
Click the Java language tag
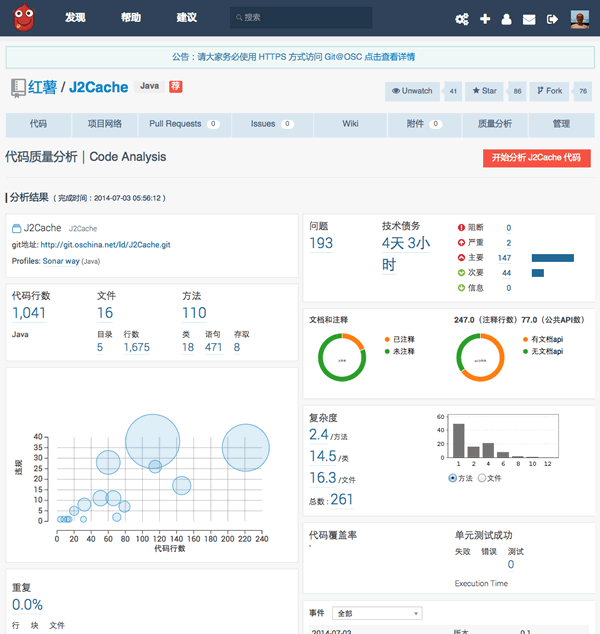tap(150, 86)
